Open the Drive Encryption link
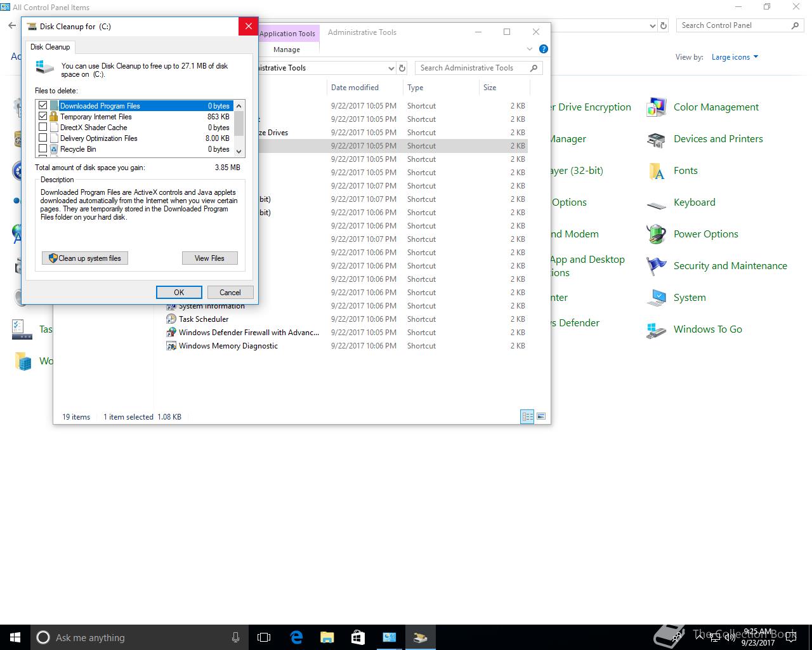This screenshot has width=812, height=650. [x=591, y=107]
